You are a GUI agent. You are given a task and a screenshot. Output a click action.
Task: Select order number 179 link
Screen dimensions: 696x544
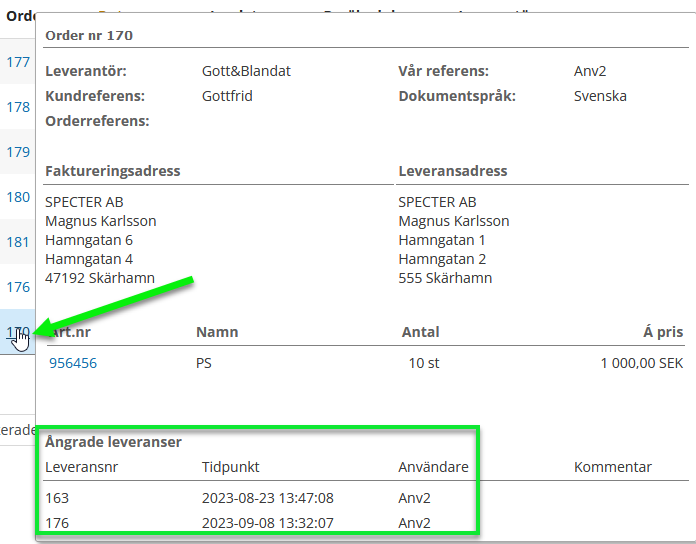18,152
